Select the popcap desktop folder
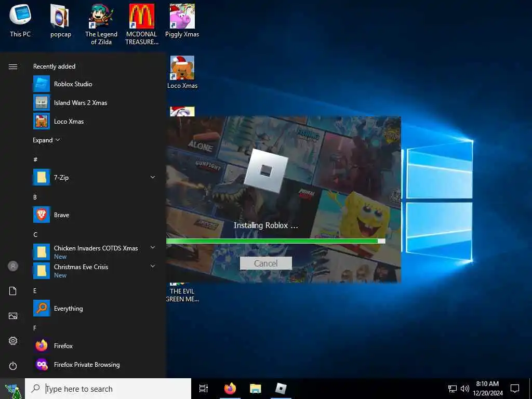 pos(60,20)
